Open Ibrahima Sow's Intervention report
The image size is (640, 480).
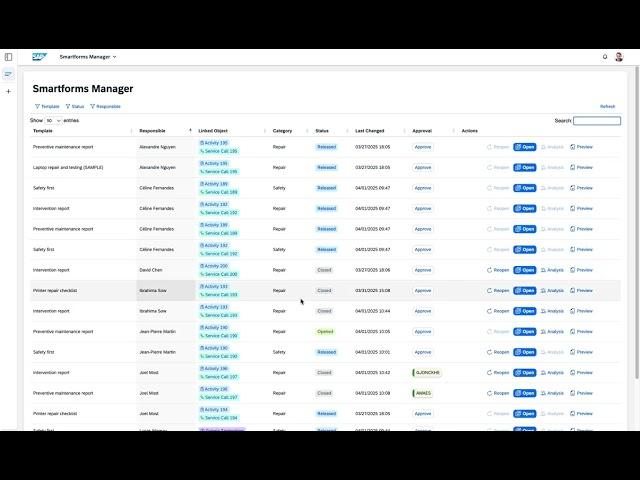coord(524,311)
